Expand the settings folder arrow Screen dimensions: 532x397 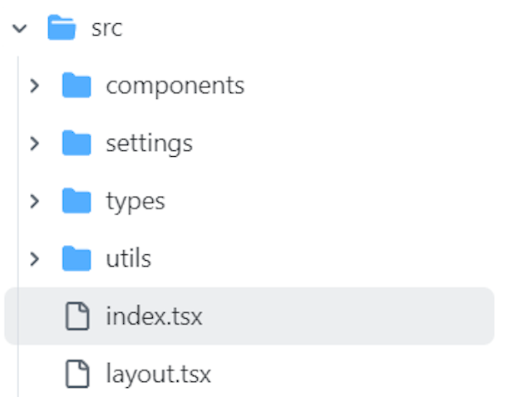tap(34, 143)
